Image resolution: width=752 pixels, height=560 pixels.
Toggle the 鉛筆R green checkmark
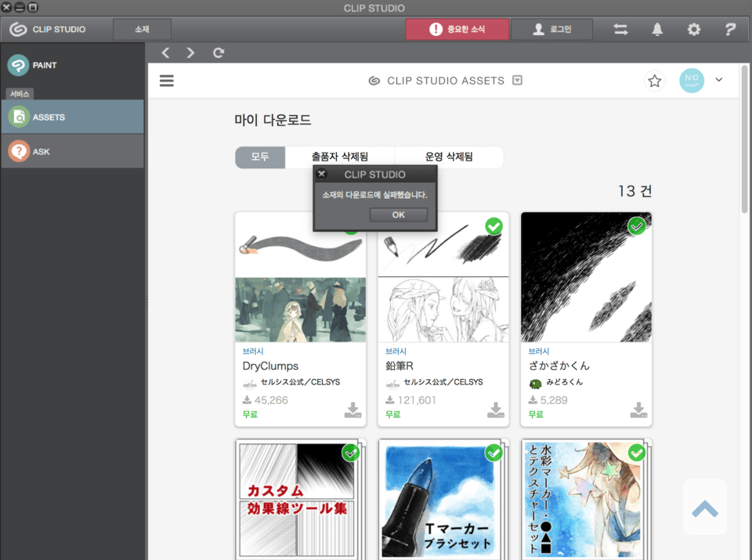coord(493,226)
